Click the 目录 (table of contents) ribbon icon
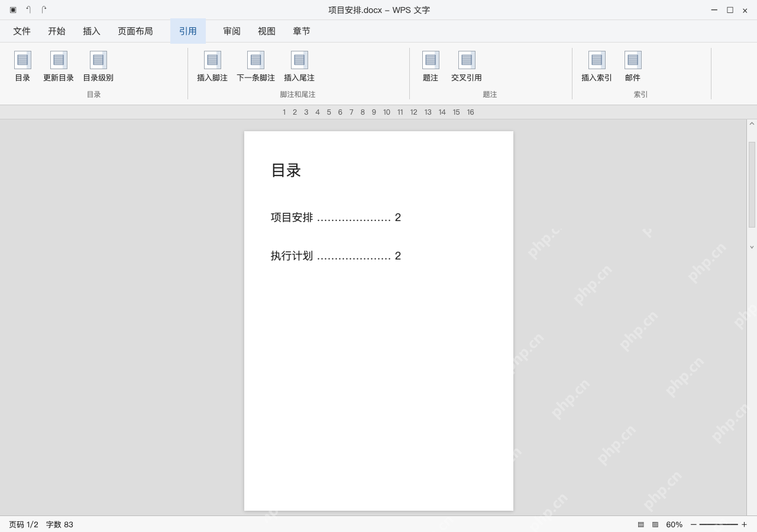The height and width of the screenshot is (532, 757). pos(22,60)
